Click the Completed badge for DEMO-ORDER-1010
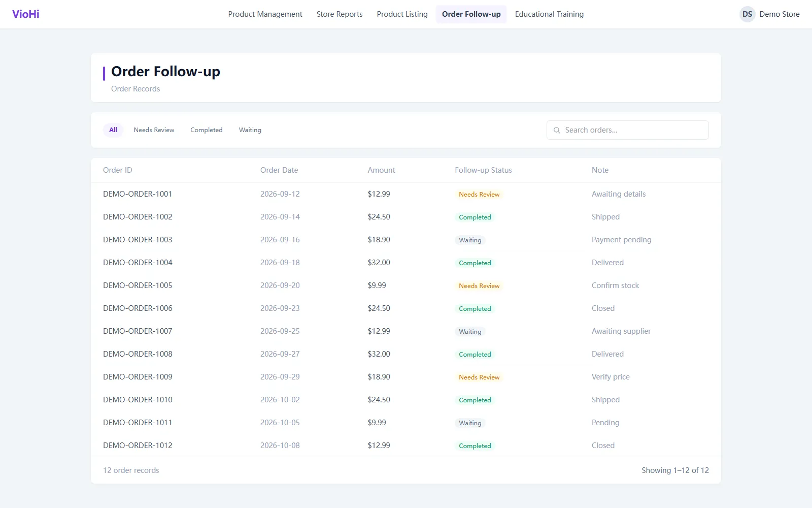The width and height of the screenshot is (812, 508). pyautogui.click(x=475, y=400)
